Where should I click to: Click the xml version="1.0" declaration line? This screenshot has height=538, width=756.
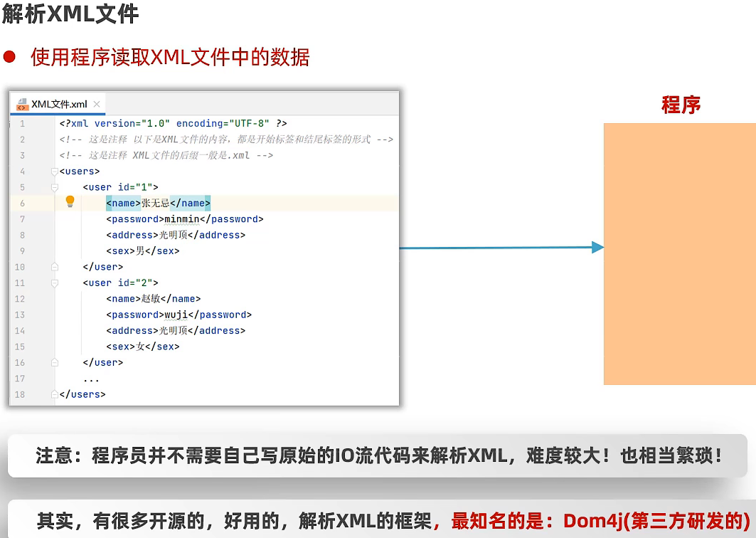click(173, 124)
